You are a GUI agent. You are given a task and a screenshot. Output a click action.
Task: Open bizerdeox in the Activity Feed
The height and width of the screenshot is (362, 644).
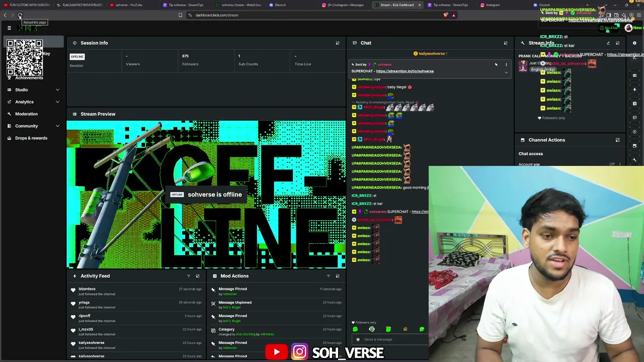point(87,289)
